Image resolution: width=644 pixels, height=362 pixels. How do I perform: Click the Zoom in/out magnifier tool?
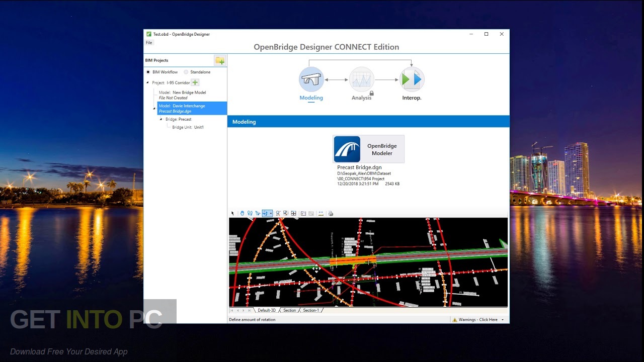click(278, 213)
